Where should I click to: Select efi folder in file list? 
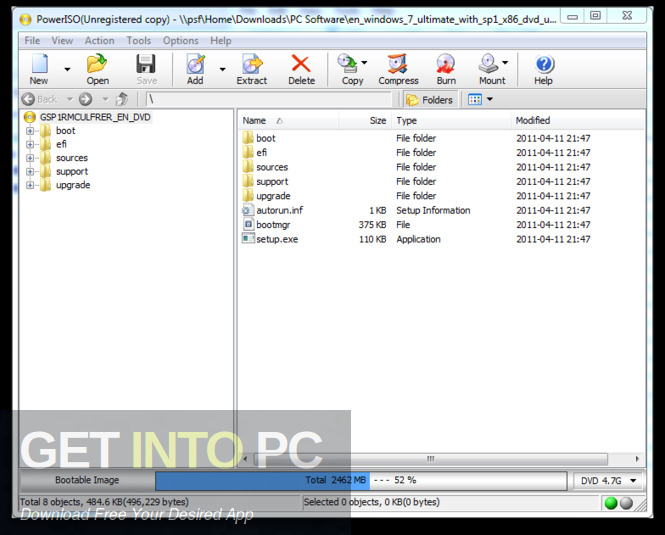(x=262, y=153)
